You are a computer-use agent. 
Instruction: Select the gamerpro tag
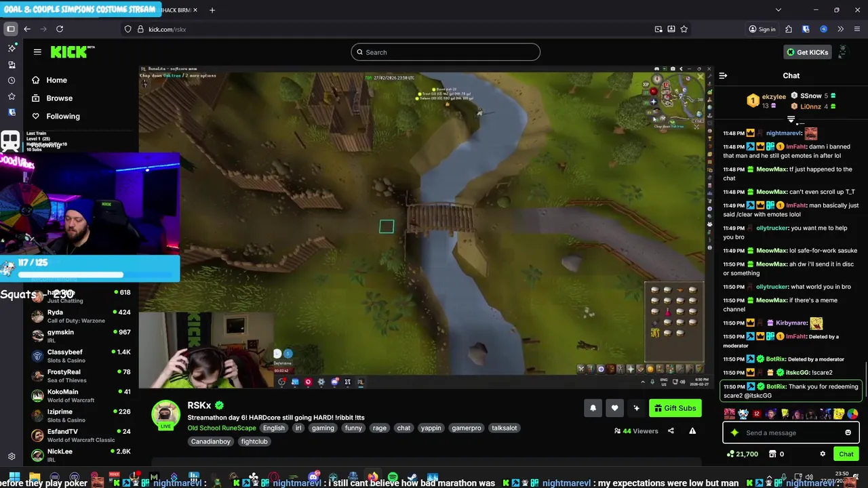467,428
